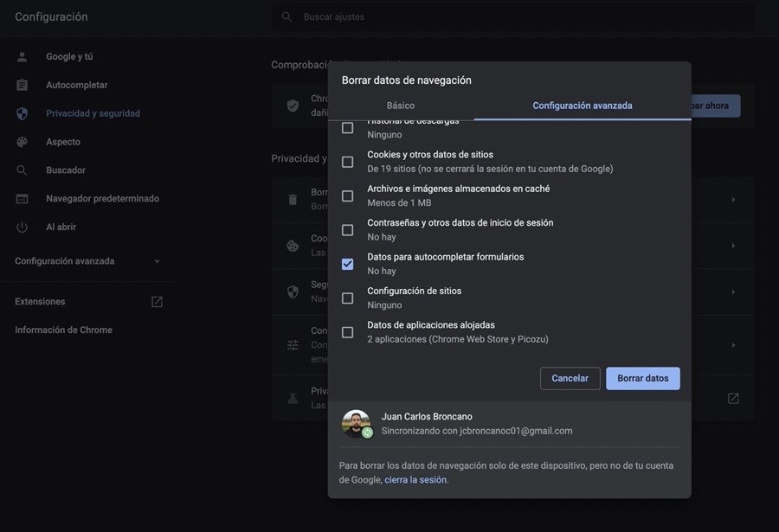Click the trash icon in the privacy list
Viewport: 779px width, 532px height.
(x=293, y=199)
